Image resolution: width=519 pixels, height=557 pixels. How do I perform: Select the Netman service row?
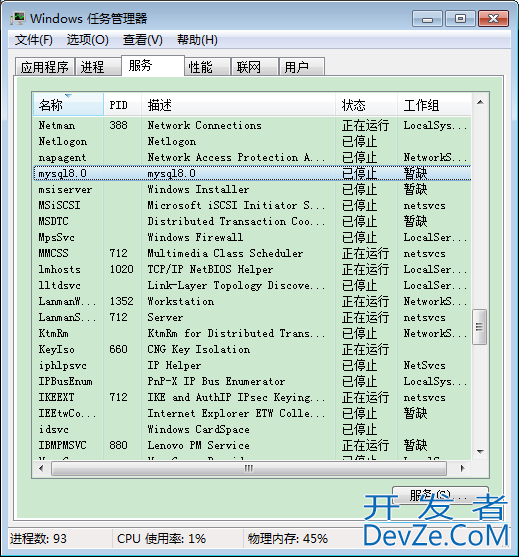(x=252, y=125)
